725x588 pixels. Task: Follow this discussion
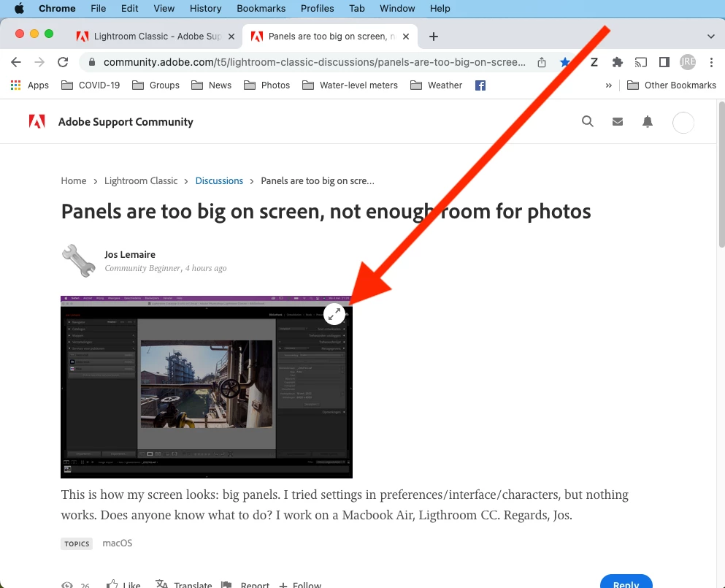300,585
